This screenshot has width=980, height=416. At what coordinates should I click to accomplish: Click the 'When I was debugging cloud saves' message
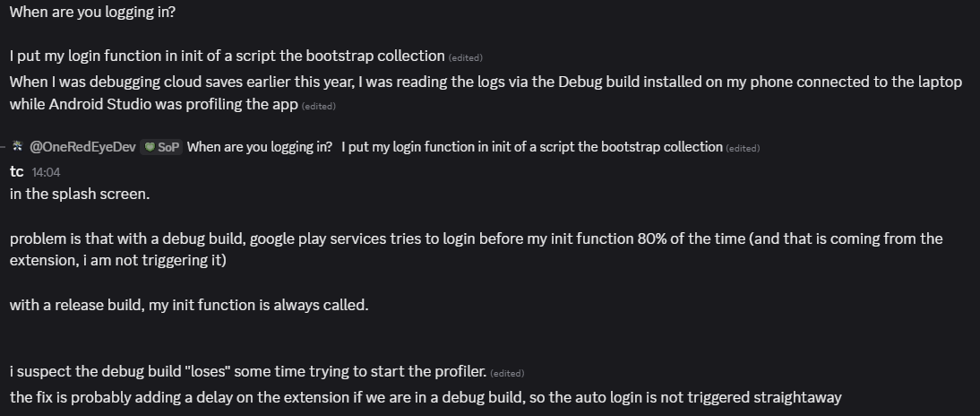[486, 82]
